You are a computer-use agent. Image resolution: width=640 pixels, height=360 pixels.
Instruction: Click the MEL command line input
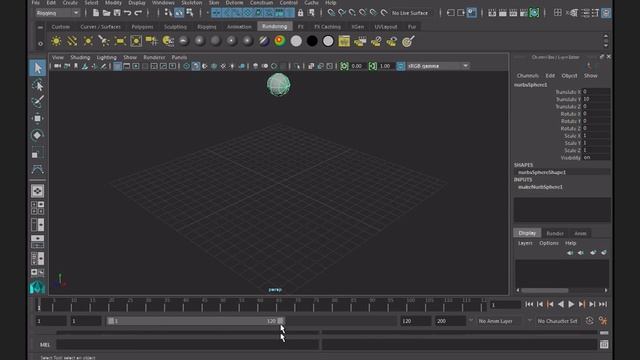(187, 345)
